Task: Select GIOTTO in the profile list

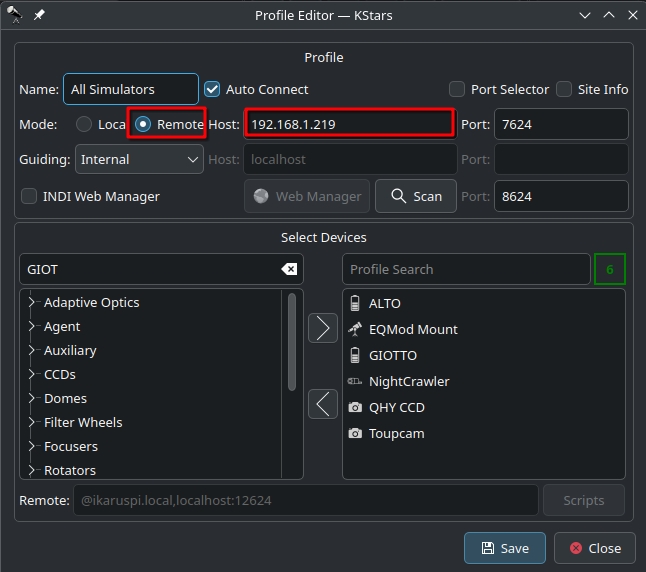Action: (484, 355)
